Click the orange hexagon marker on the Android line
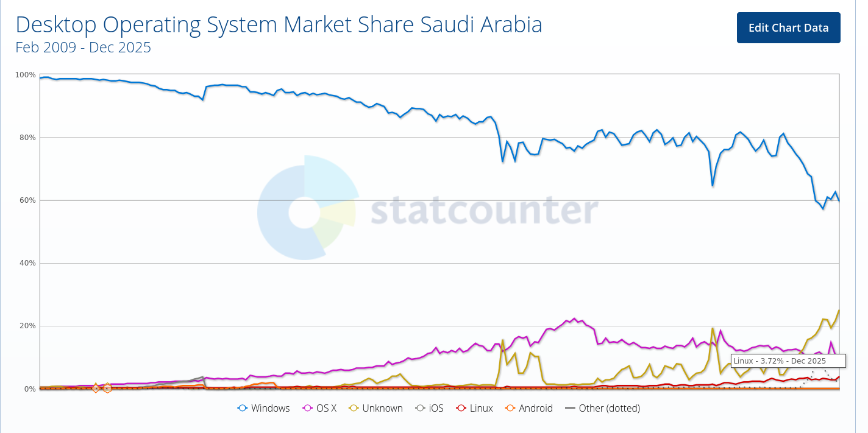Image resolution: width=868 pixels, height=433 pixels. point(107,388)
